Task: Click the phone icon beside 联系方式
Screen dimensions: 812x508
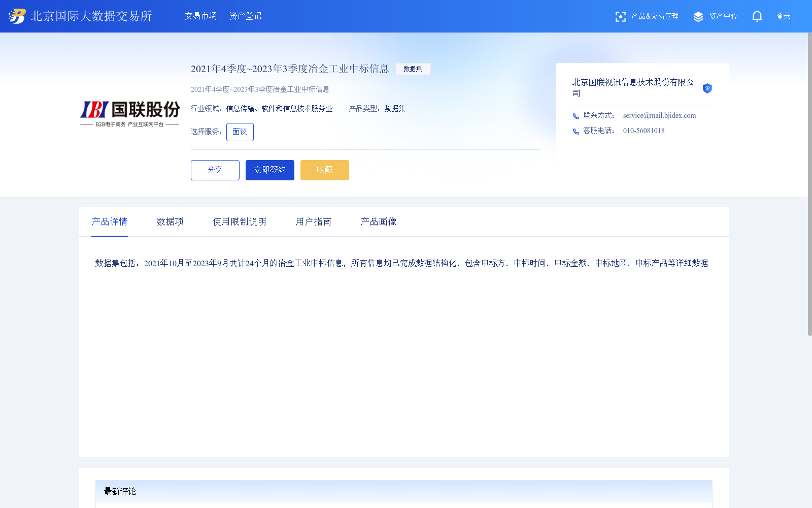Action: pyautogui.click(x=576, y=116)
